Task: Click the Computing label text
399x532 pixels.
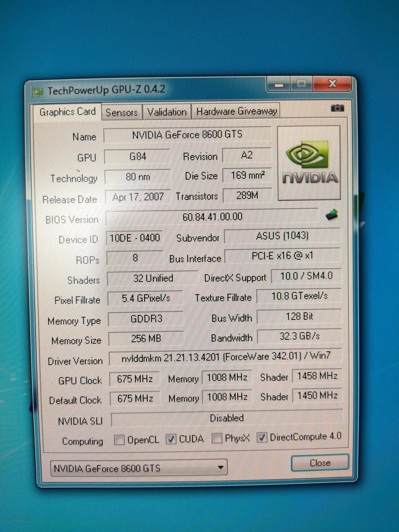Action: 82,441
